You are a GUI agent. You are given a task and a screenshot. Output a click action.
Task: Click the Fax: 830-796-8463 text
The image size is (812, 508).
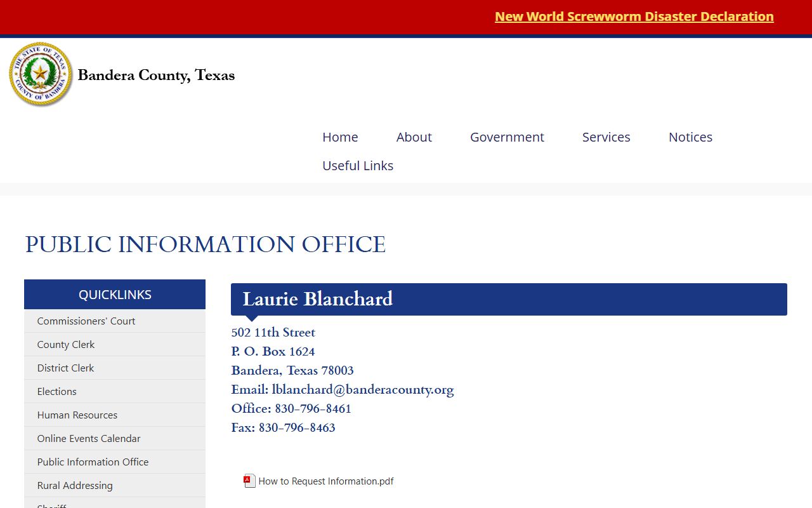click(284, 427)
